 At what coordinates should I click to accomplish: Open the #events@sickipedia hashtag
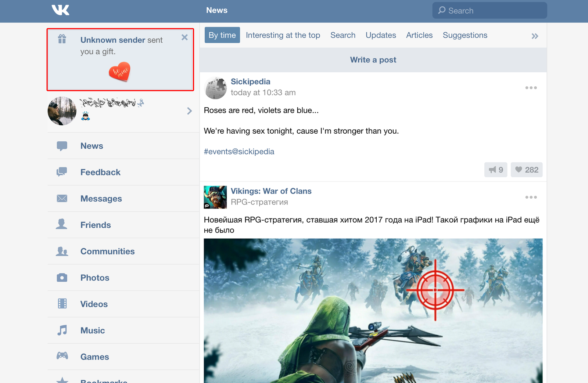coord(239,152)
